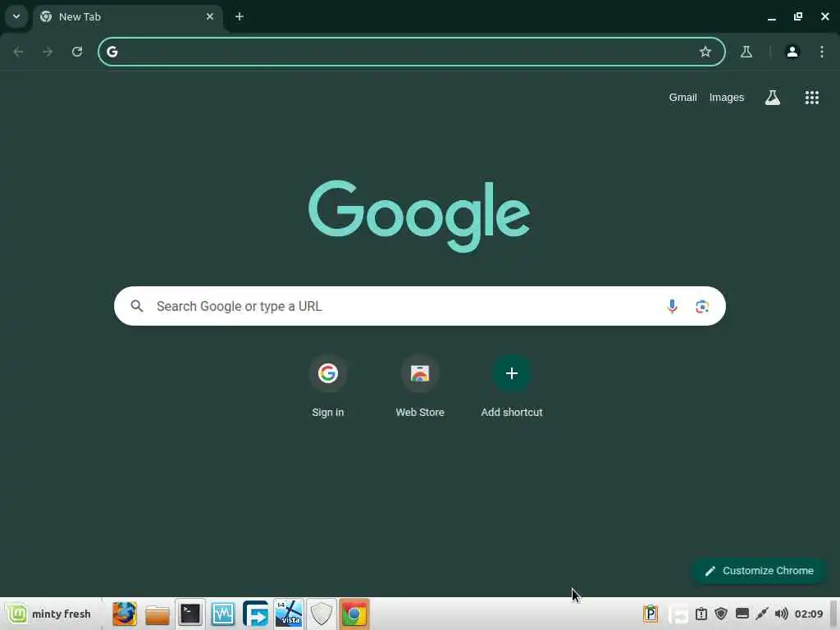Open the vista taskbar icon
The width and height of the screenshot is (840, 630).
tap(289, 614)
